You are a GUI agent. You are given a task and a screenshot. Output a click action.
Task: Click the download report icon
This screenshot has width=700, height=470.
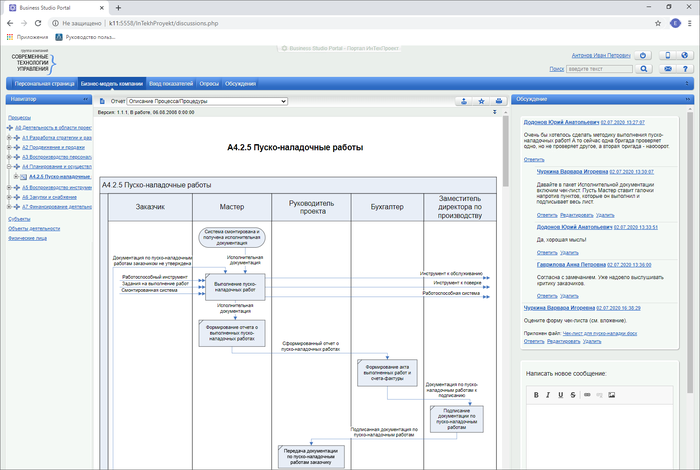coord(464,101)
